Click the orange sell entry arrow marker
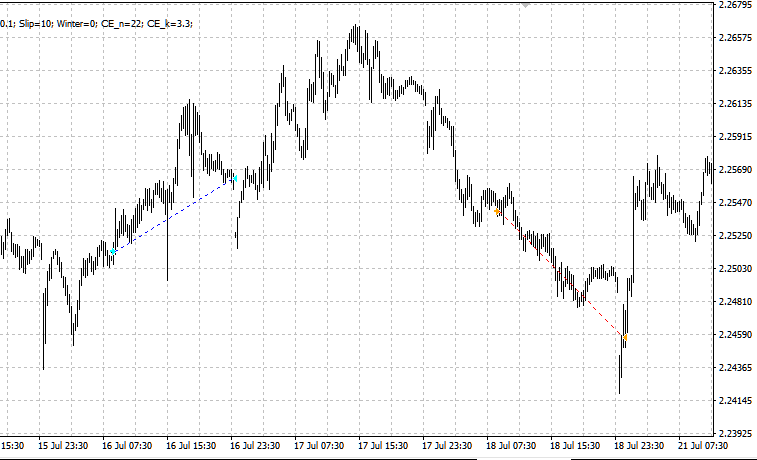The image size is (757, 460). point(497,211)
